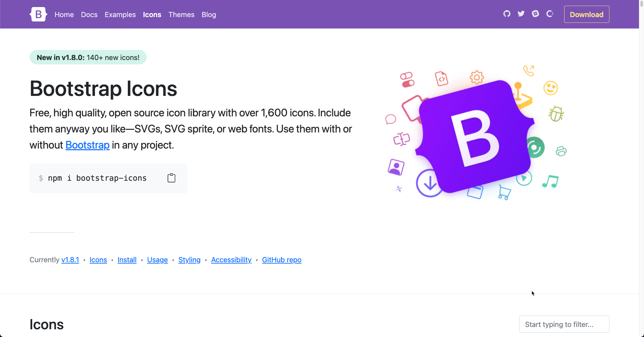Click the highlighted Icons nav item
The width and height of the screenshot is (644, 337).
point(152,15)
